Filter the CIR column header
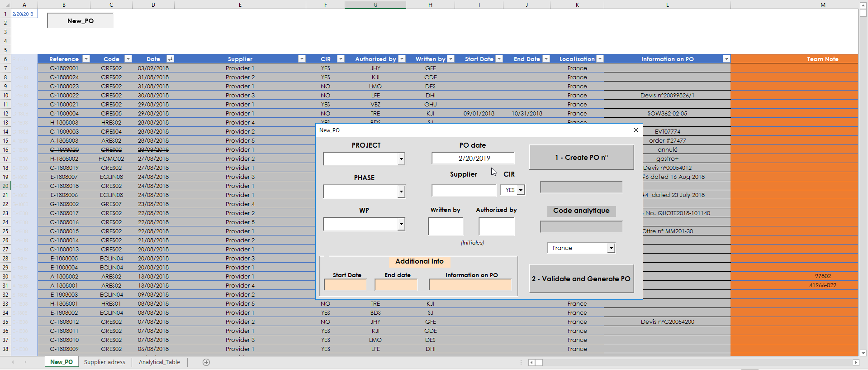Screen dimensions: 868x370 tap(341, 59)
